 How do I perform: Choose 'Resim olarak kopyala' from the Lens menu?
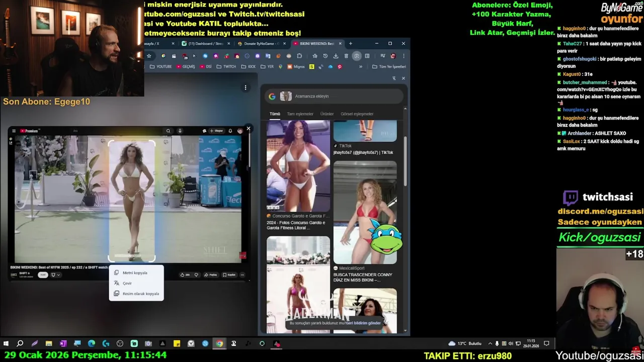[136, 294]
